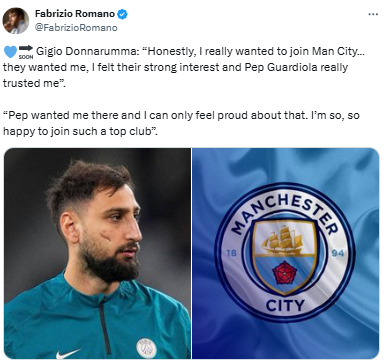Click the second paragraph starting 'Pep wanted me'
Screen dimensions: 384x364
[x=181, y=123]
